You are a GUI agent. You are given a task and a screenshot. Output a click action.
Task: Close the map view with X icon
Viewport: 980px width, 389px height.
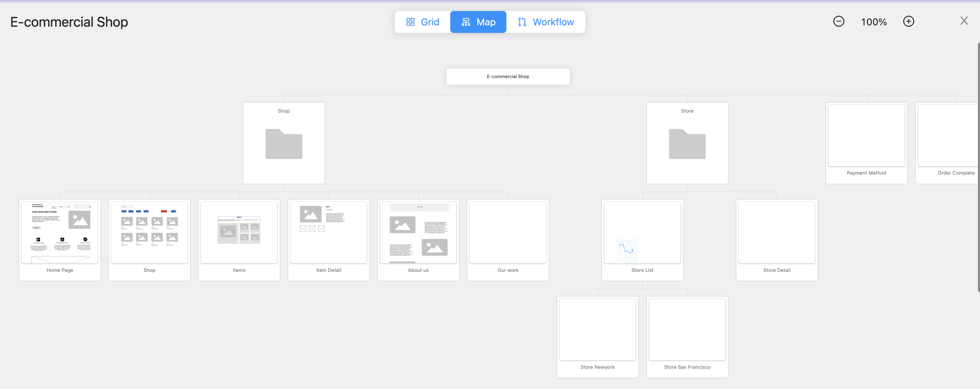pos(964,21)
